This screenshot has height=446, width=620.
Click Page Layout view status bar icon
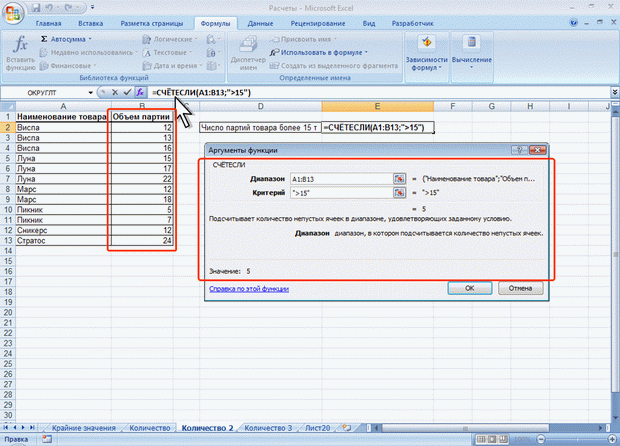pyautogui.click(x=492, y=439)
